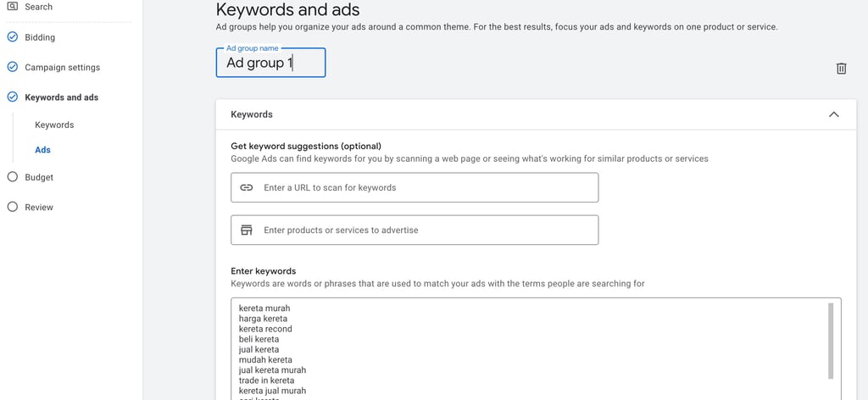Open the Campaign settings step
Image resolution: width=868 pixels, height=400 pixels.
62,67
